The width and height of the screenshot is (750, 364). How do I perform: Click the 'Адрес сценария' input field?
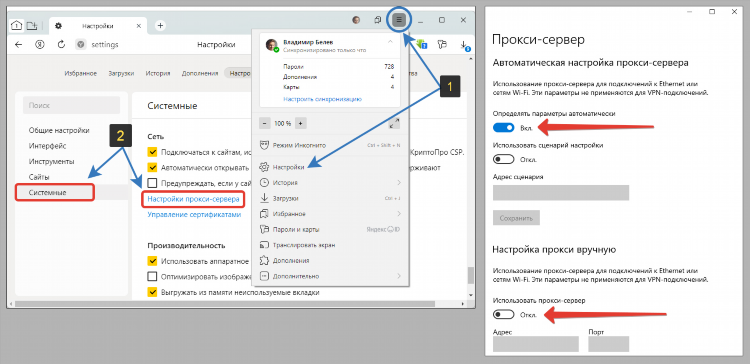point(561,192)
